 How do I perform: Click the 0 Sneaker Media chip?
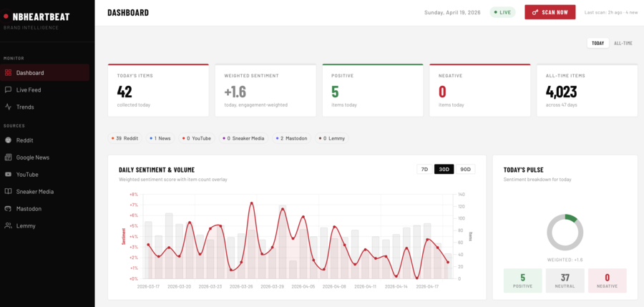point(243,139)
